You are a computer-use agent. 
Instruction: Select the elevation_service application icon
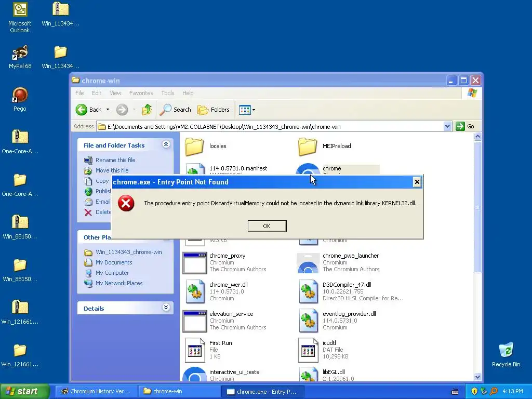194,321
